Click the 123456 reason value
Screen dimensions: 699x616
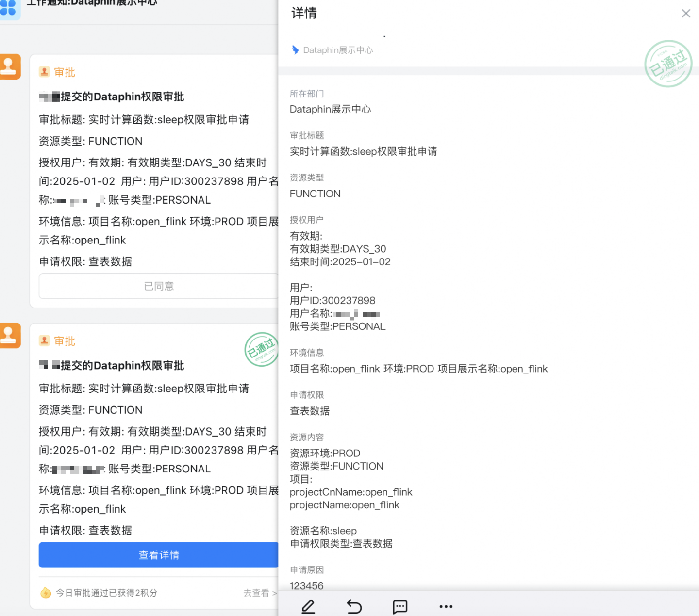point(306,586)
